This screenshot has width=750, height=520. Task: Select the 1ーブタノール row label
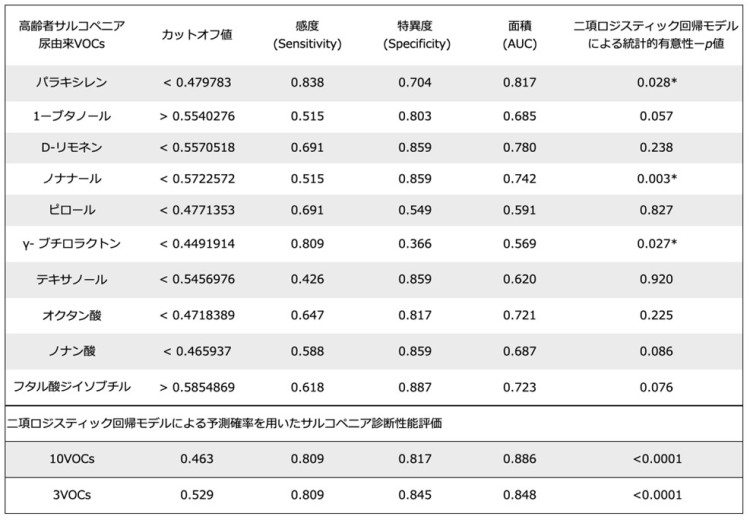72,116
